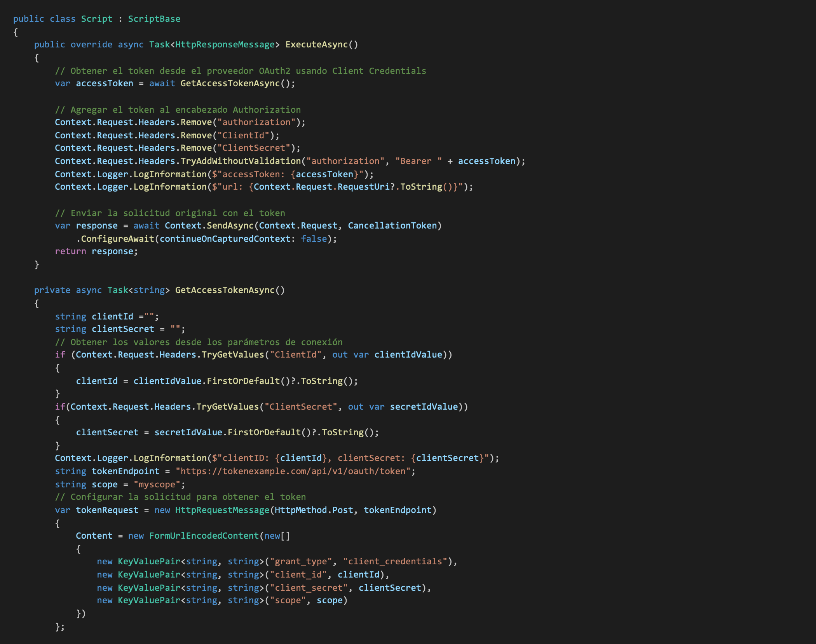The image size is (816, 644).
Task: Click "RequestUri?.ToString()" in the url log line
Action: 395,187
